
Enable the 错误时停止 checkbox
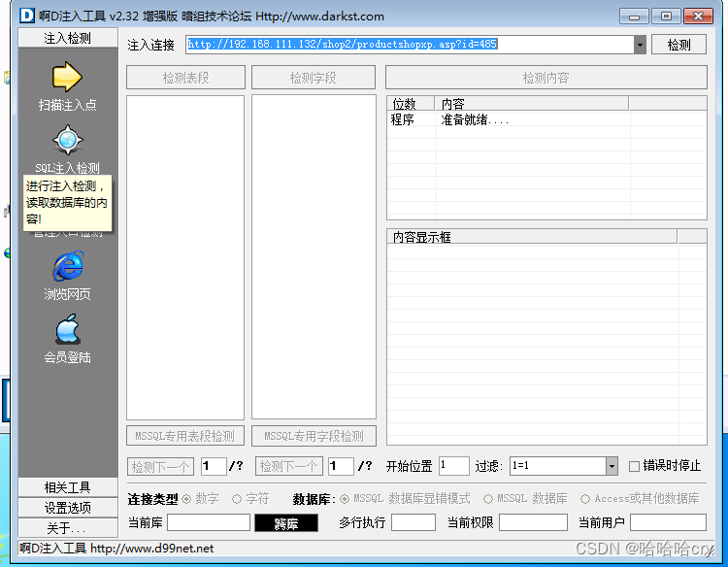click(x=634, y=466)
